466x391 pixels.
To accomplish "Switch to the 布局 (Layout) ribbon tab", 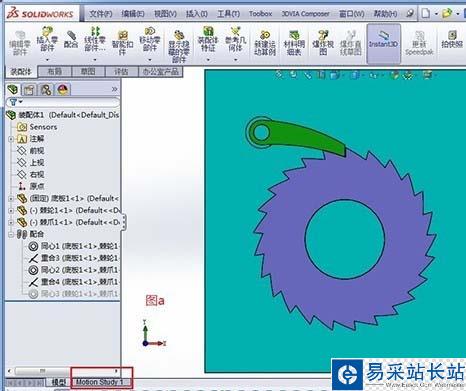I will pyautogui.click(x=55, y=72).
